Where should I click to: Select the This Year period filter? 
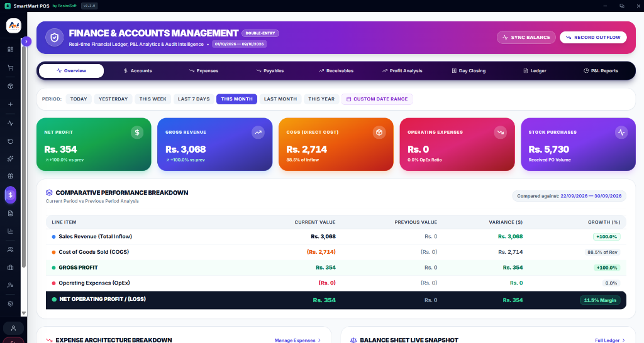[x=321, y=99]
